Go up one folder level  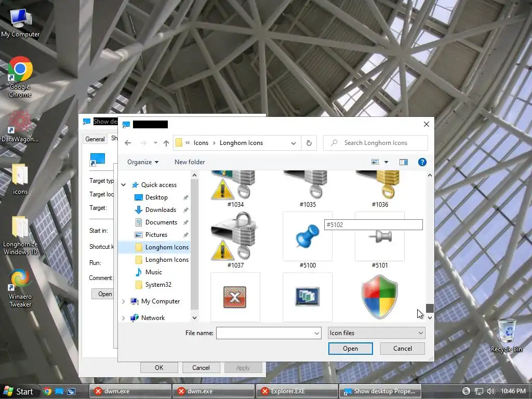coord(166,143)
